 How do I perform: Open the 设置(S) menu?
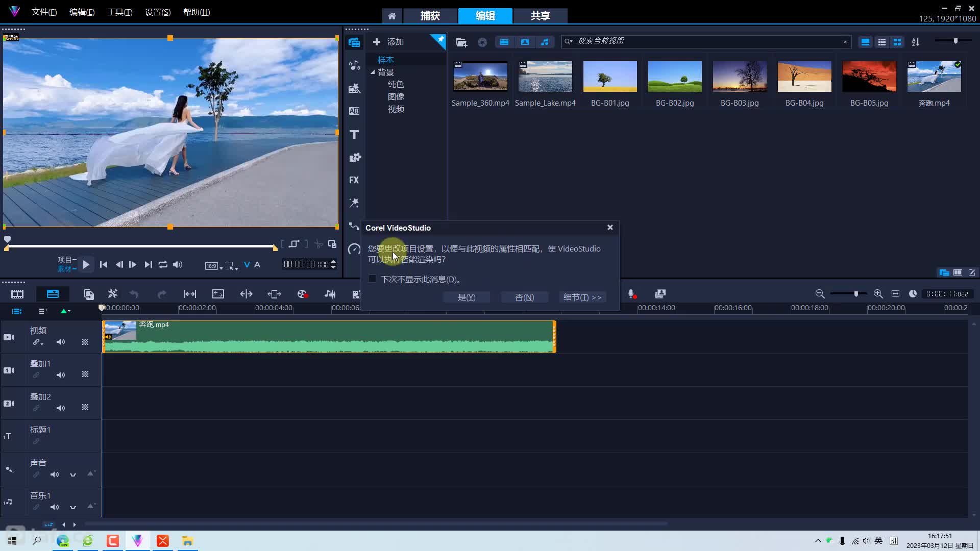click(x=158, y=12)
